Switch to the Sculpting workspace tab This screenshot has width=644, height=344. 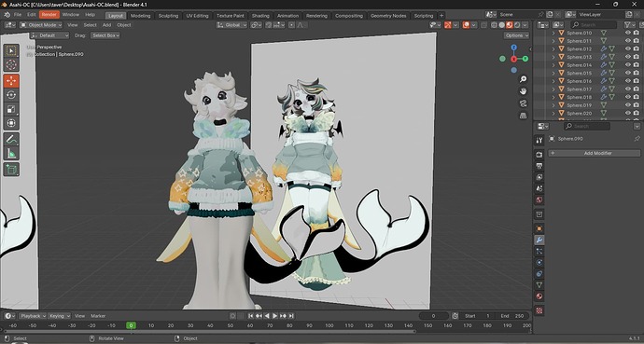point(168,16)
